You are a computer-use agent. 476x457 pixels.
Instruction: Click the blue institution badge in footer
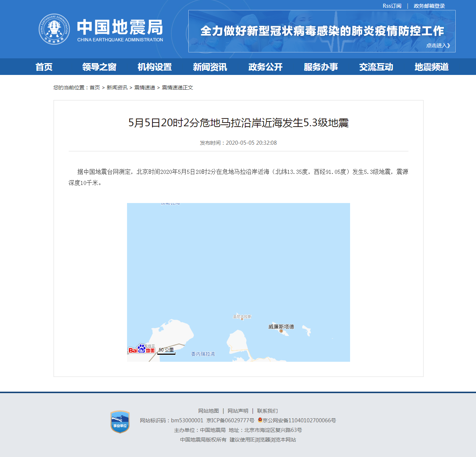(120, 422)
